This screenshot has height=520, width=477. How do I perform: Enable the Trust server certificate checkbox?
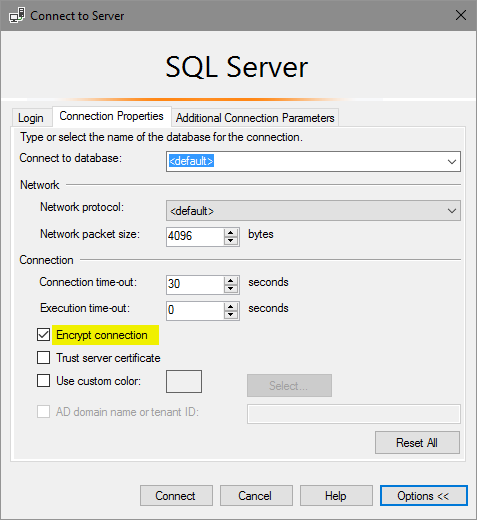pyautogui.click(x=43, y=358)
